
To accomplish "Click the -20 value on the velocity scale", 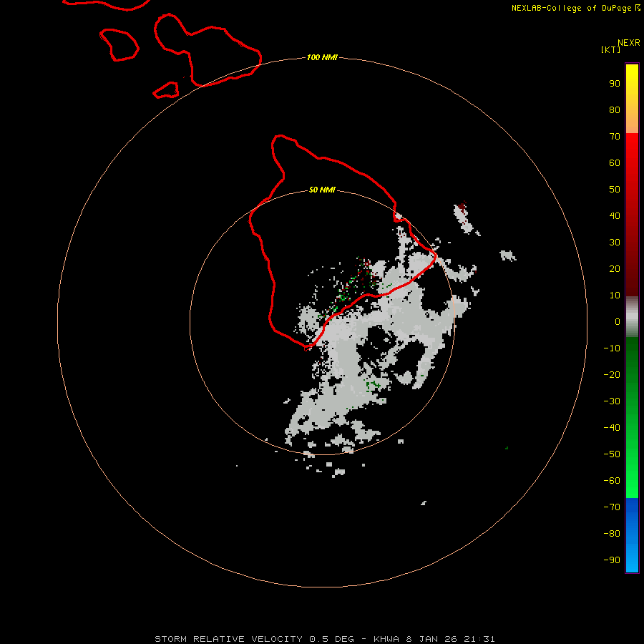I will [612, 375].
